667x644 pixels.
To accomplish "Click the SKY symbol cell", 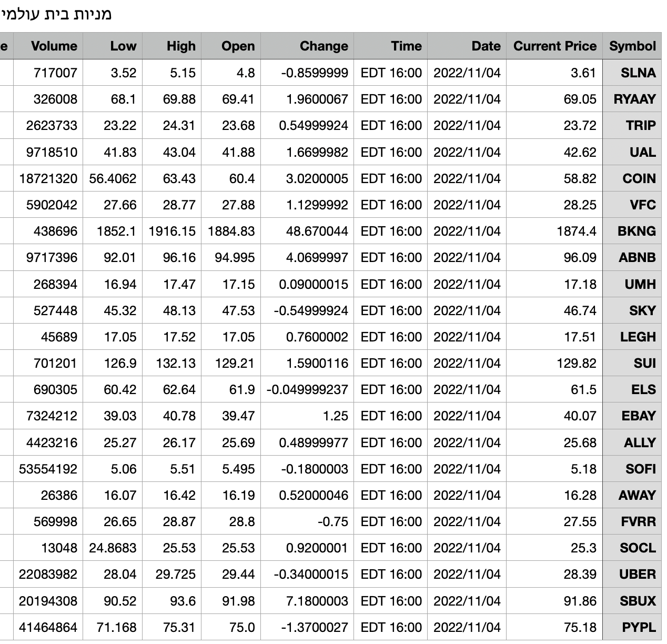I will [x=632, y=310].
